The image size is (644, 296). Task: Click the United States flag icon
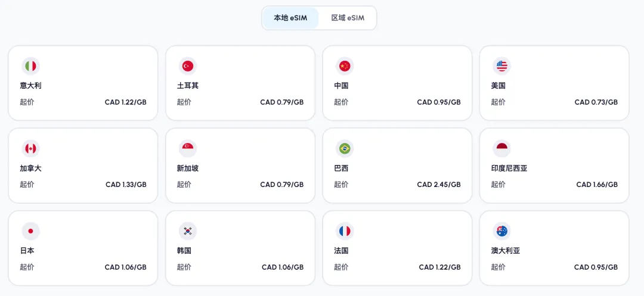click(x=501, y=66)
